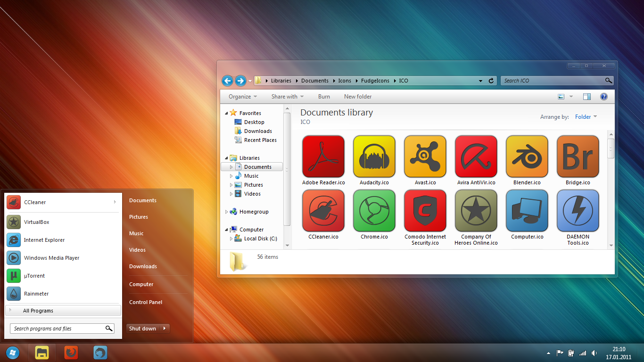Select Desktop under Favorites
Image resolution: width=644 pixels, height=362 pixels.
(x=254, y=122)
